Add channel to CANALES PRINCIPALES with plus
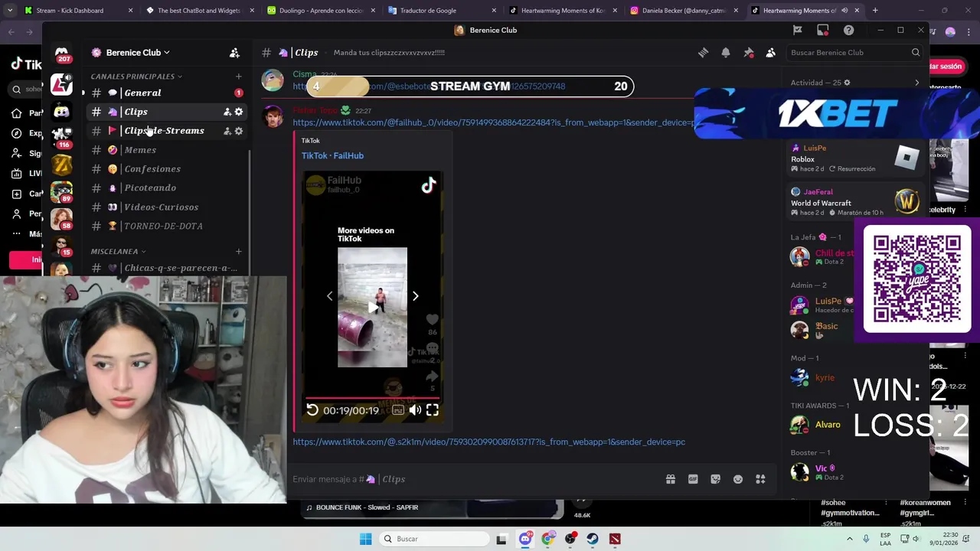This screenshot has width=980, height=551. tap(238, 77)
